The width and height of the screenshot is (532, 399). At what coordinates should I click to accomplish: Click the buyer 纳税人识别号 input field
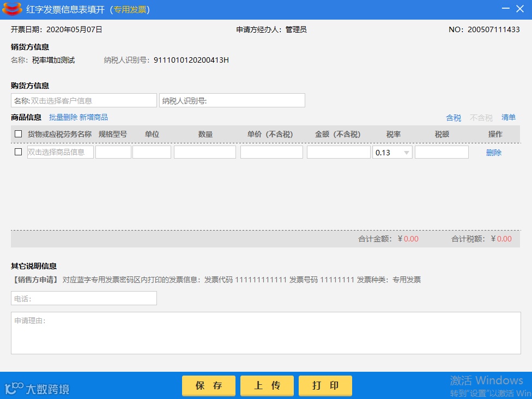pyautogui.click(x=232, y=100)
